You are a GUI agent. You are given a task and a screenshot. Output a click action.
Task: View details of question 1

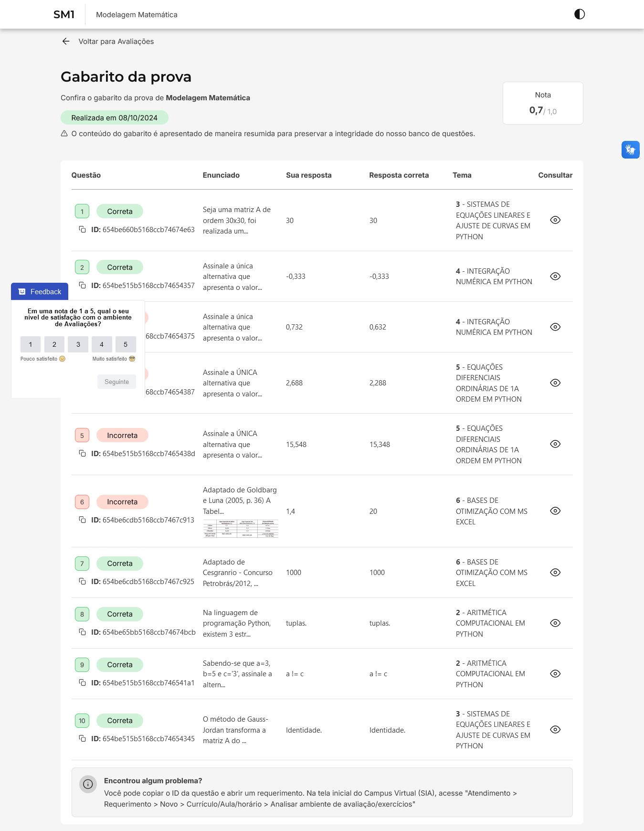click(555, 220)
